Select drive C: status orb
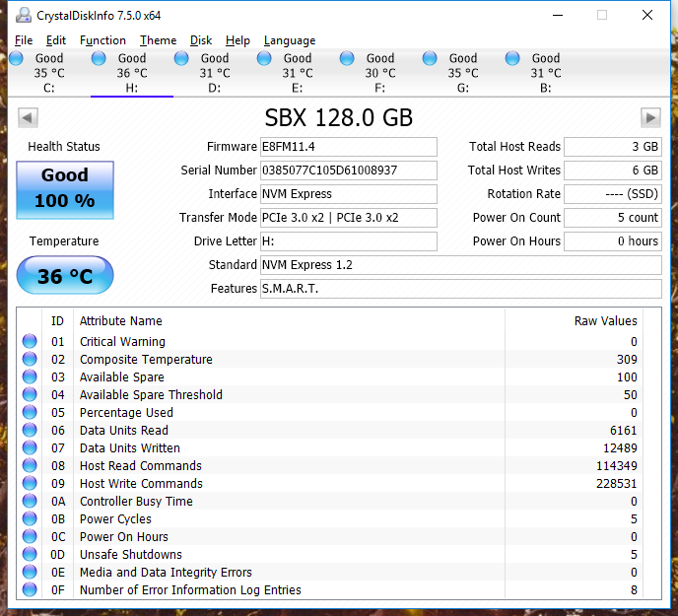678x616 pixels. point(16,59)
